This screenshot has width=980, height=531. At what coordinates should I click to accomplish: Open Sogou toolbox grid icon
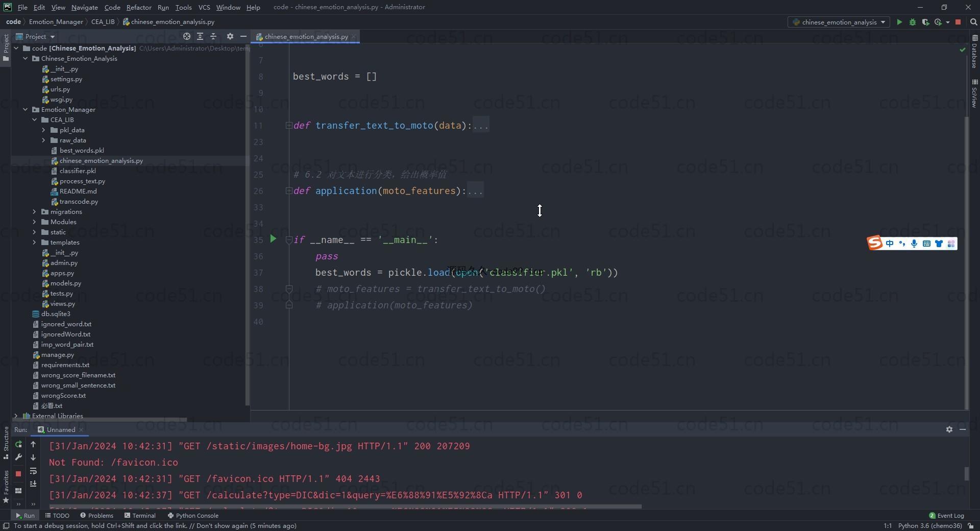point(951,244)
